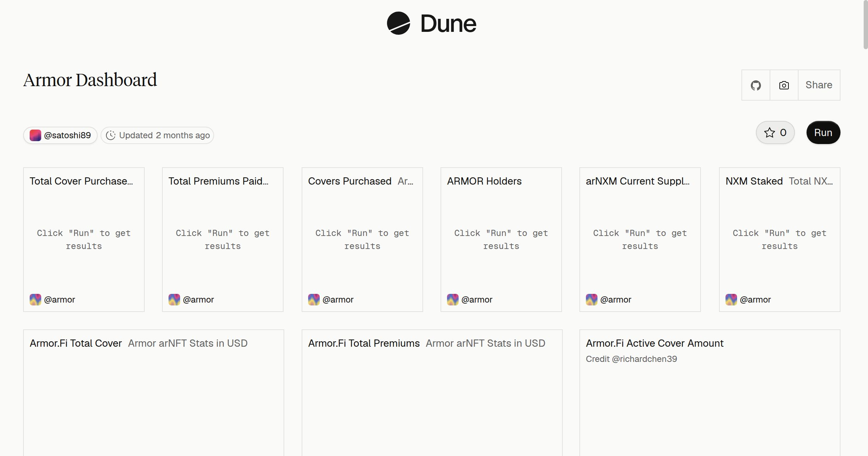Open the arNXM Current Supply card title
Viewport: 868px width, 456px height.
coord(638,181)
